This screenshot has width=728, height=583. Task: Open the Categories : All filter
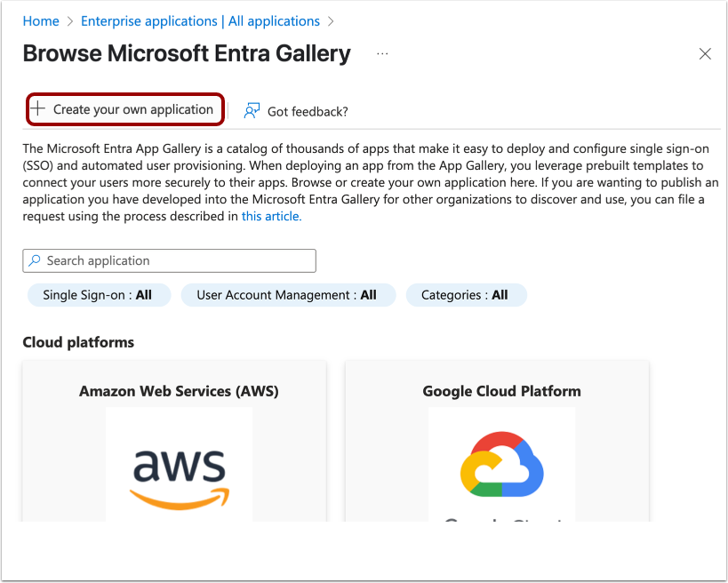click(x=466, y=294)
